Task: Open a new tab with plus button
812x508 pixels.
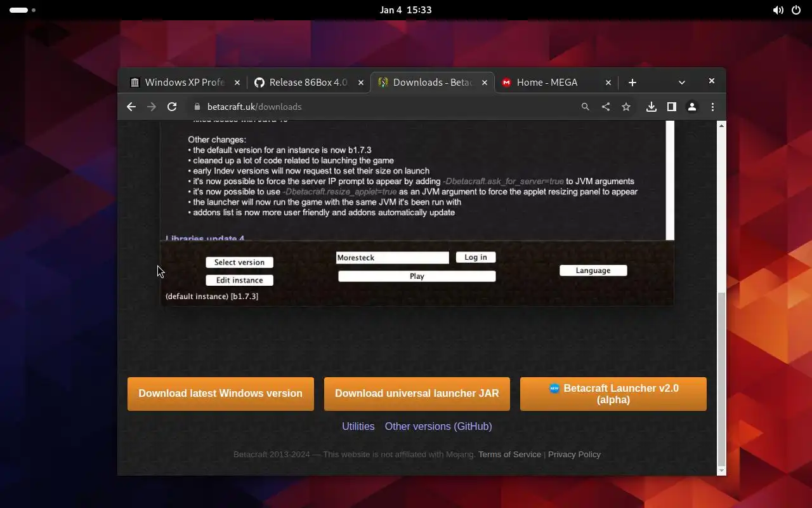Action: coord(632,83)
